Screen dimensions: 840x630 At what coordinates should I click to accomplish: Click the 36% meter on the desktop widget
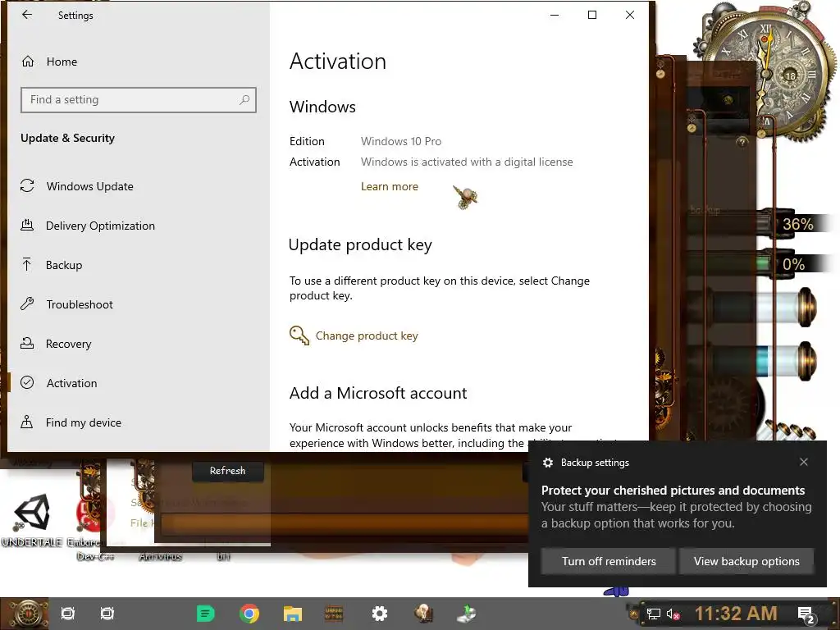point(797,224)
